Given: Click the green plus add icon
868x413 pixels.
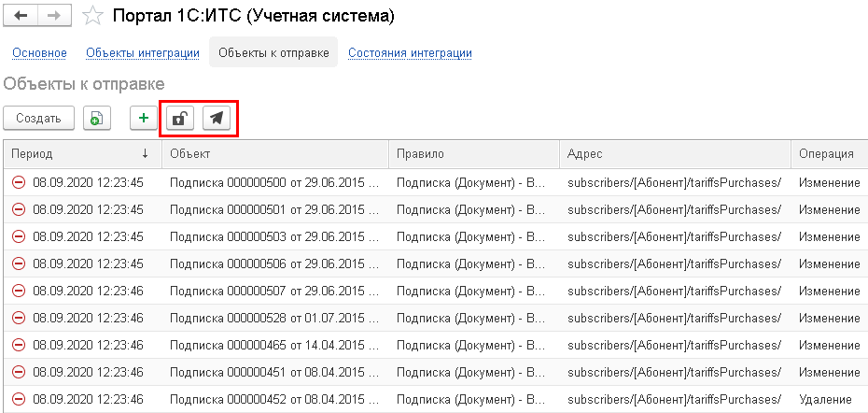Looking at the screenshot, I should [144, 118].
